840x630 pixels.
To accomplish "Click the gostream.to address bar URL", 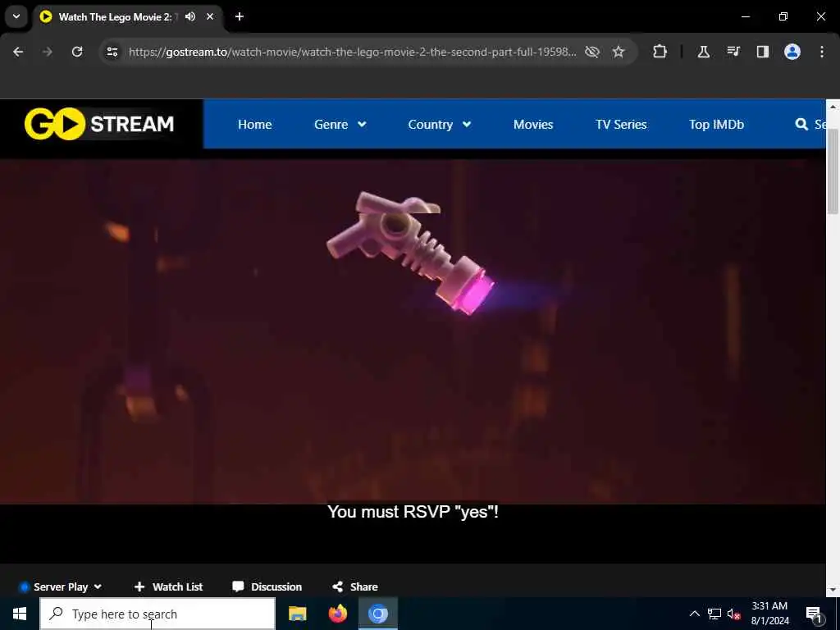I will tap(353, 52).
